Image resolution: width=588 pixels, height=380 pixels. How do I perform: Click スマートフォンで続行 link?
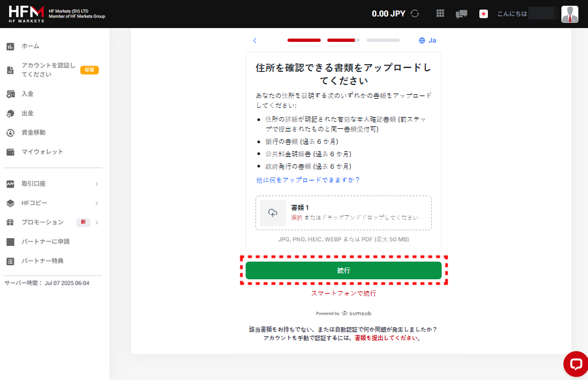(344, 293)
